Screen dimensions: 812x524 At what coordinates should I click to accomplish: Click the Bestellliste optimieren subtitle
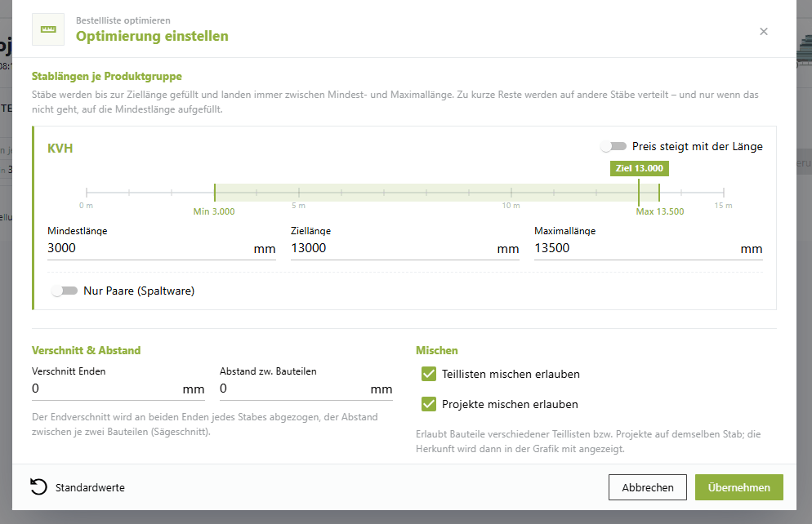tap(123, 20)
